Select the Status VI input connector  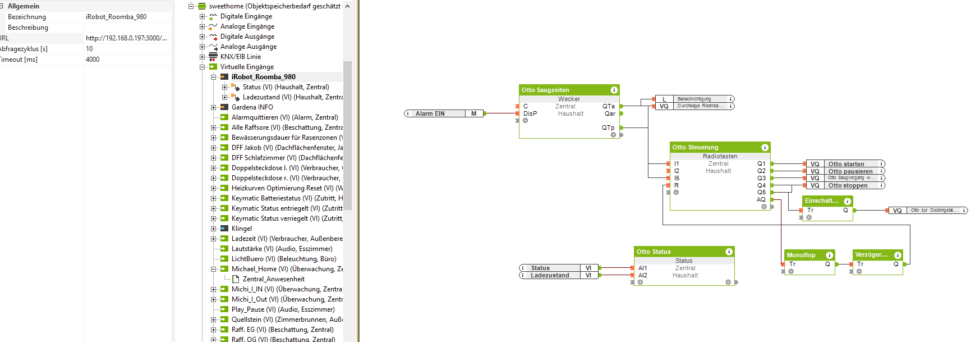tap(559, 268)
